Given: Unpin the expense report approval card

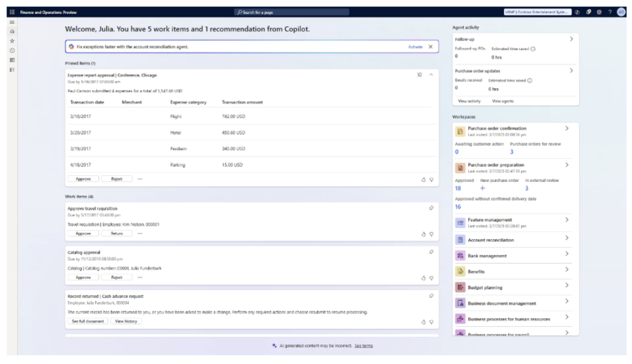Looking at the screenshot, I should tap(421, 74).
